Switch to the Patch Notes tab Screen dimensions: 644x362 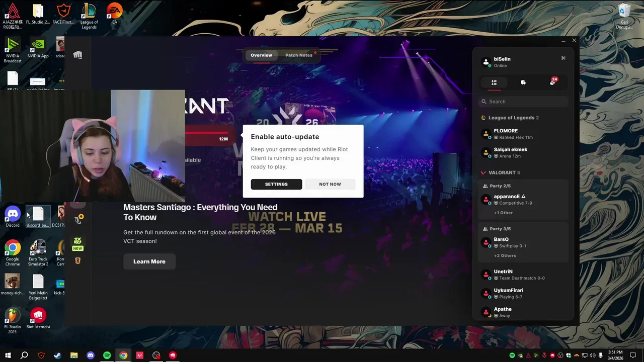pyautogui.click(x=299, y=55)
